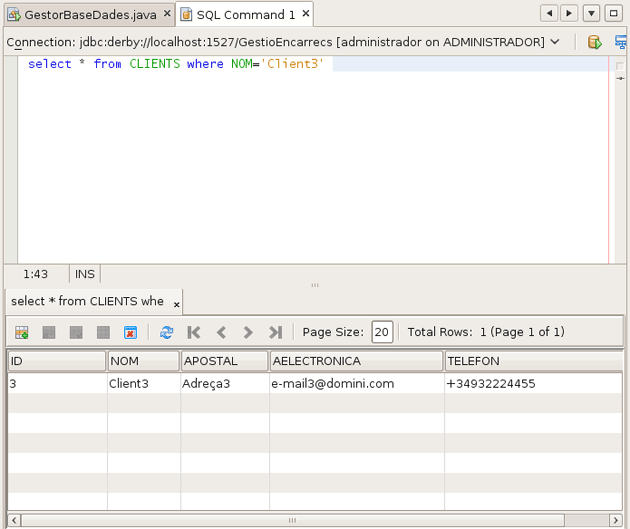630x529 pixels.
Task: Jump to the last results page
Action: 275,332
